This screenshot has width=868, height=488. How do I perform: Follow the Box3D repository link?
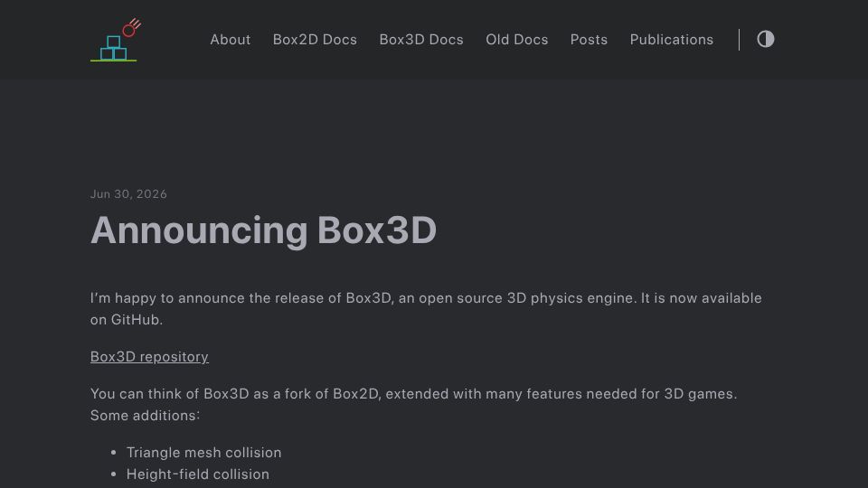click(x=149, y=357)
